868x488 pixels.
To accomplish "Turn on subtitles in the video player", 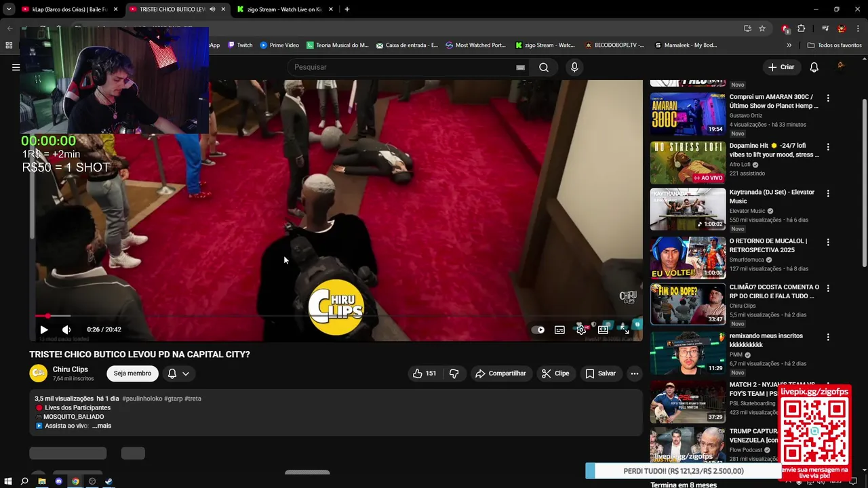I will [x=559, y=329].
